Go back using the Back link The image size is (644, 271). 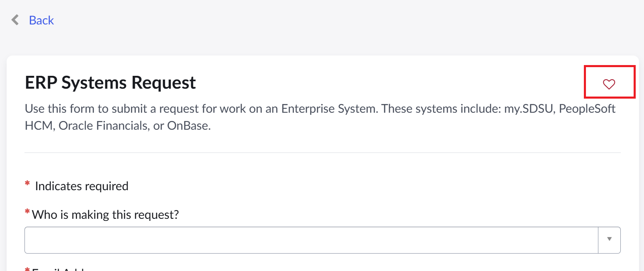[41, 20]
